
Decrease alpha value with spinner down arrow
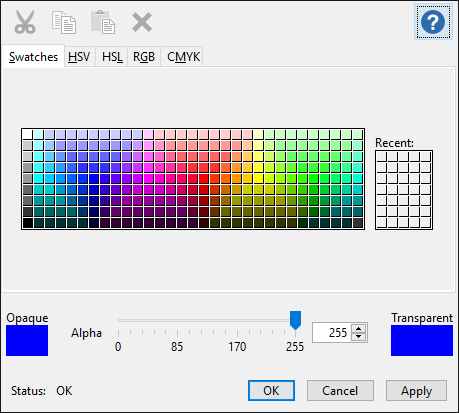[359, 336]
